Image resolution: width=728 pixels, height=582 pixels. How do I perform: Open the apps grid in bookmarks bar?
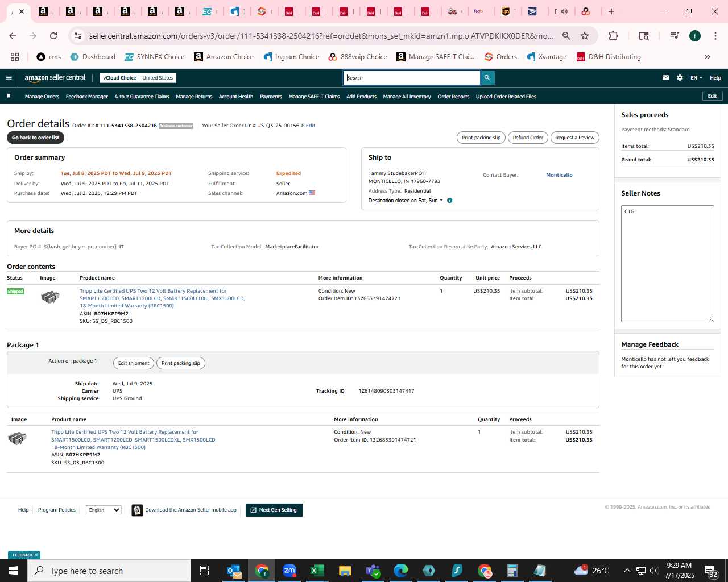click(15, 57)
